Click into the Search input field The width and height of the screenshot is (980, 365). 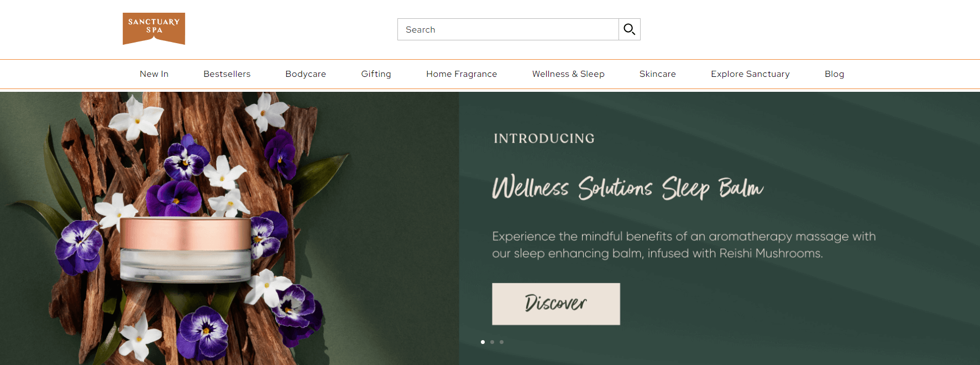(x=508, y=29)
